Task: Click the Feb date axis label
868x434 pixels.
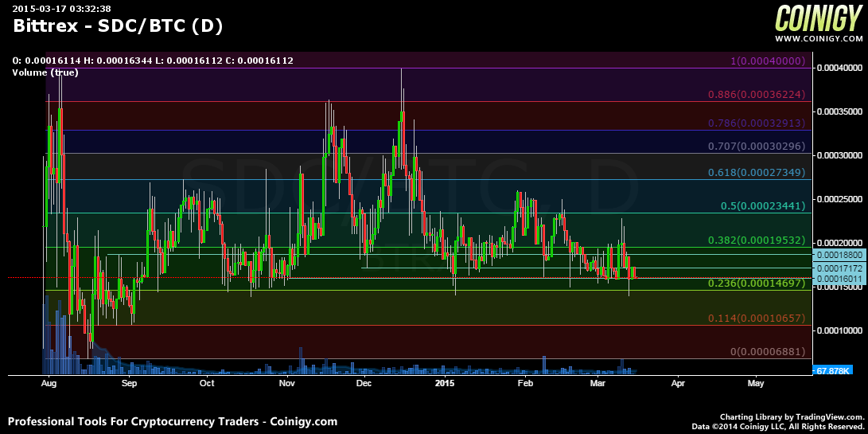Action: click(525, 383)
